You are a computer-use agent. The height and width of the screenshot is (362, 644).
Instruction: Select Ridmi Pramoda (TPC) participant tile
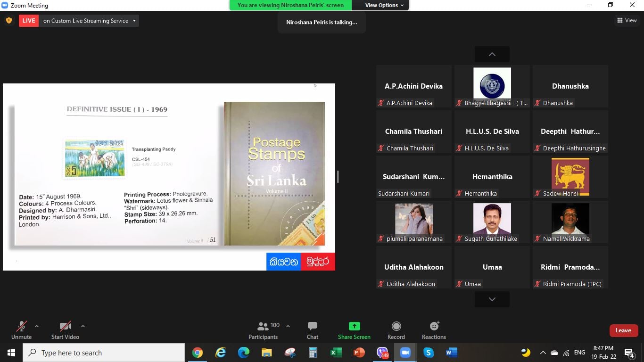pos(570,268)
